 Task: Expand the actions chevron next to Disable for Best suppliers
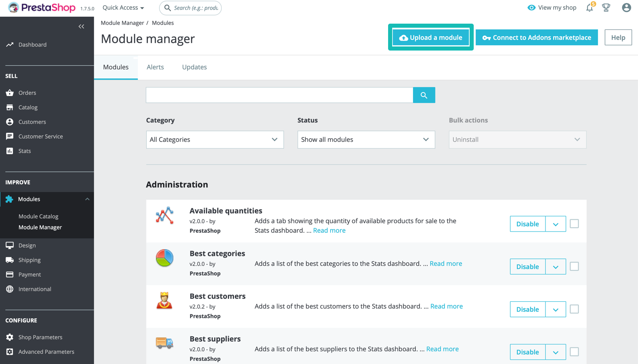pos(555,351)
